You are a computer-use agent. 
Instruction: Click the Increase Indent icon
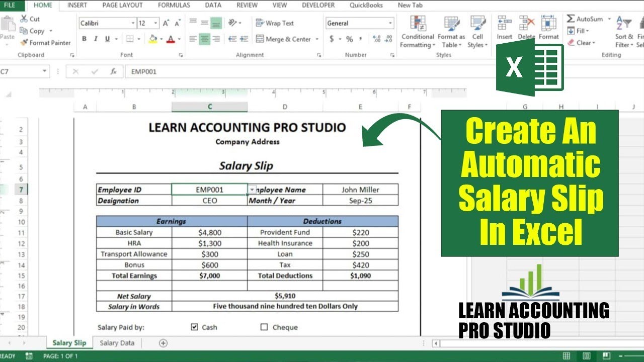coord(245,39)
